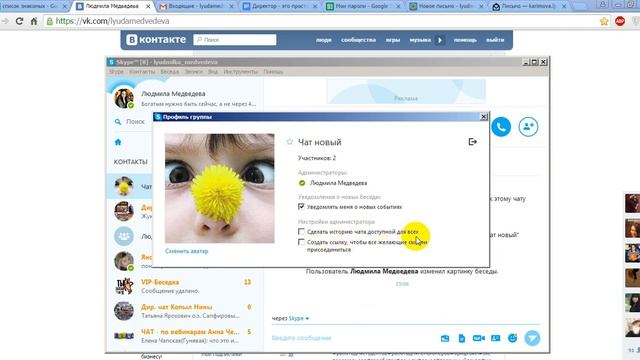Toggle Уведомлять меня о новых событиях checkbox
The width and height of the screenshot is (640, 360).
click(301, 207)
